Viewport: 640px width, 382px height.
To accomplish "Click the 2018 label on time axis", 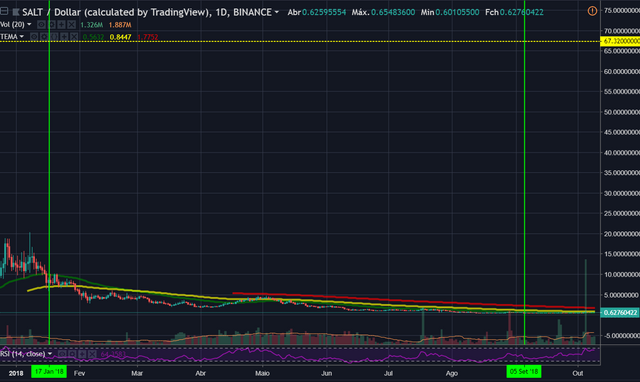I will tap(16, 373).
